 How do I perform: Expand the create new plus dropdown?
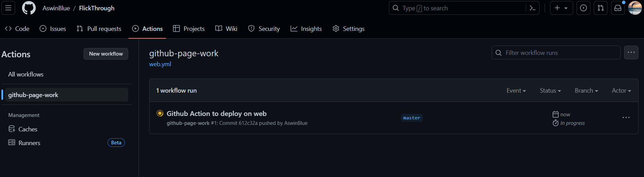561,8
